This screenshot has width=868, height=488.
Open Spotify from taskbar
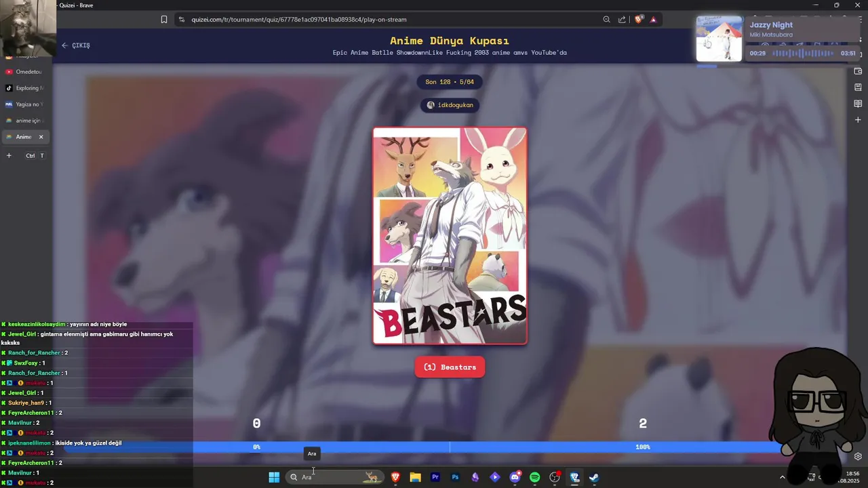click(x=534, y=477)
